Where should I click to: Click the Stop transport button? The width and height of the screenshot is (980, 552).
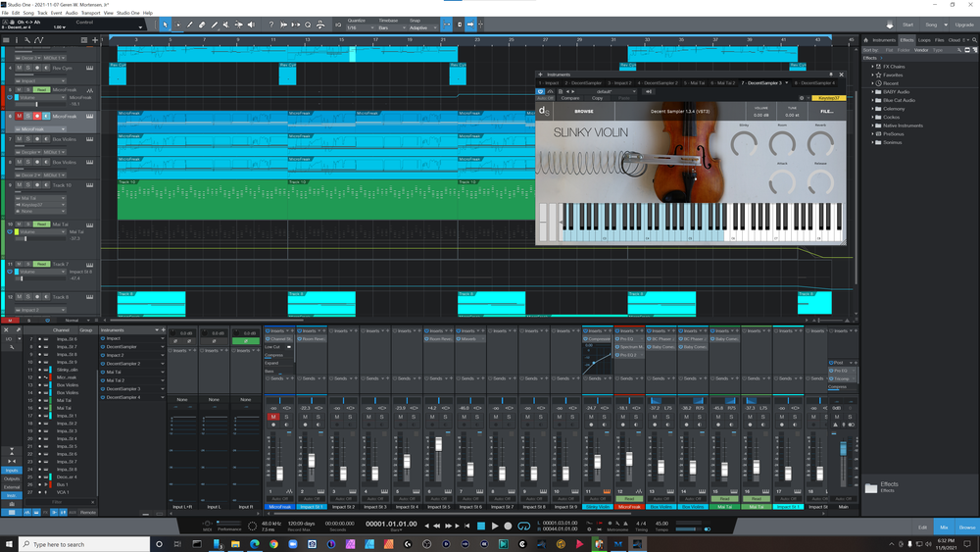click(481, 526)
